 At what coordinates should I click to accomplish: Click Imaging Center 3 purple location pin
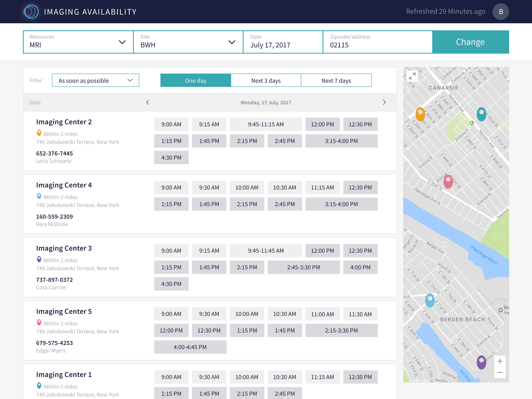pos(39,259)
